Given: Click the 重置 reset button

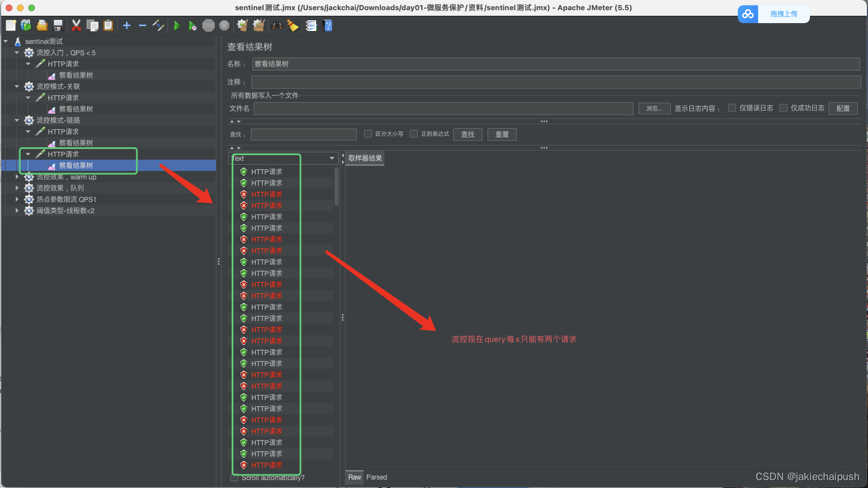Looking at the screenshot, I should pyautogui.click(x=502, y=134).
